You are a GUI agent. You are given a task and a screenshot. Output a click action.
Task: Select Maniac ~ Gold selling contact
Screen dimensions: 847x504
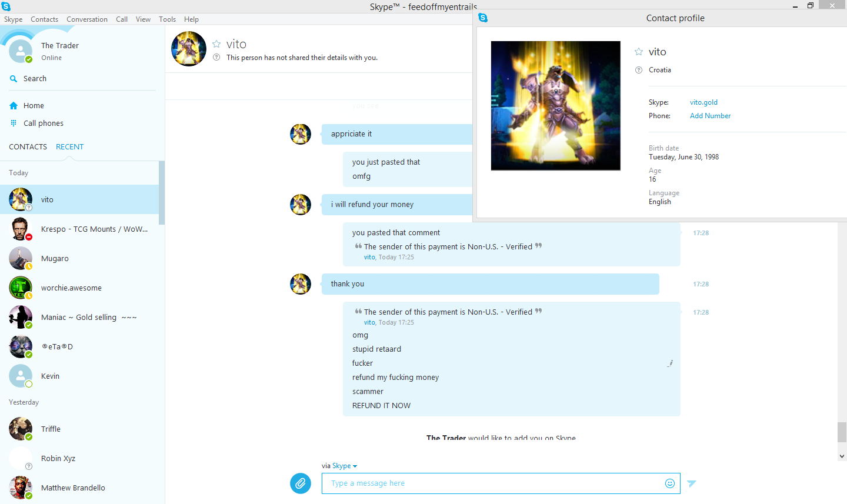[79, 317]
